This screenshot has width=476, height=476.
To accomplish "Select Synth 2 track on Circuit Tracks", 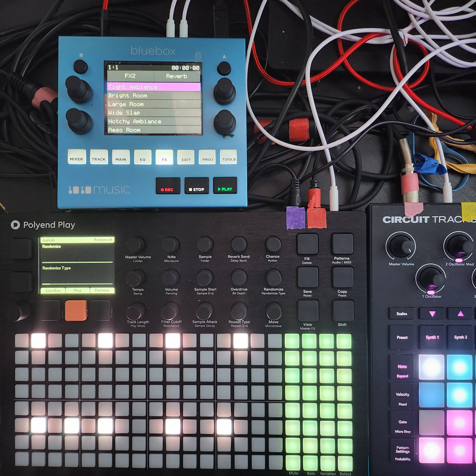I will tap(461, 337).
